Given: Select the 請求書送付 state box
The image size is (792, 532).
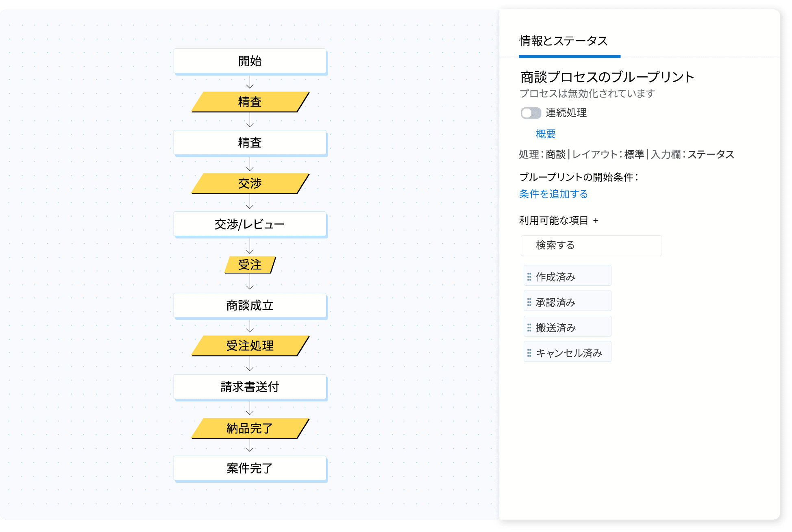Looking at the screenshot, I should tap(250, 387).
